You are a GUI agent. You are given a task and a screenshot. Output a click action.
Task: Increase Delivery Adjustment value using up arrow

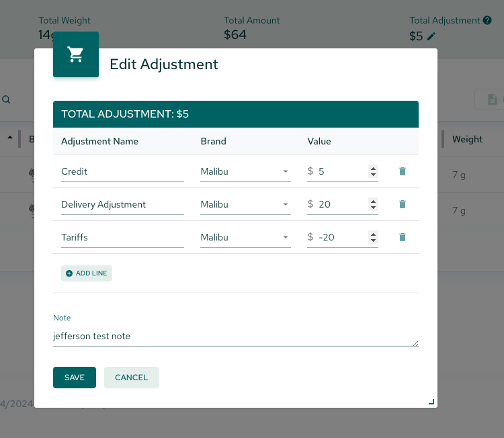coord(373,202)
